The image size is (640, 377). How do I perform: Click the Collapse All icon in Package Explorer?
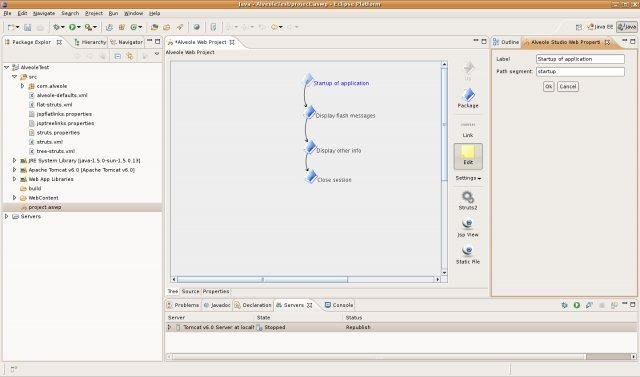(x=117, y=56)
